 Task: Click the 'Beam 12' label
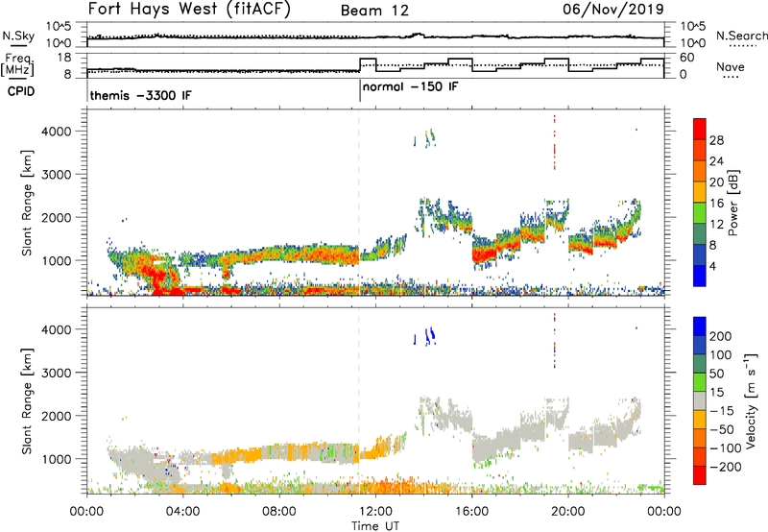[374, 11]
